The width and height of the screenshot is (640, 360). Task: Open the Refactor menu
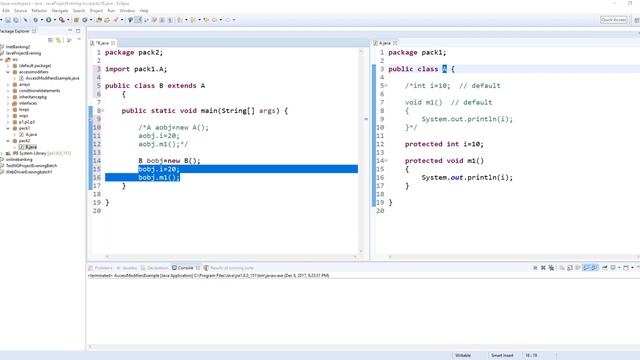tap(39, 11)
